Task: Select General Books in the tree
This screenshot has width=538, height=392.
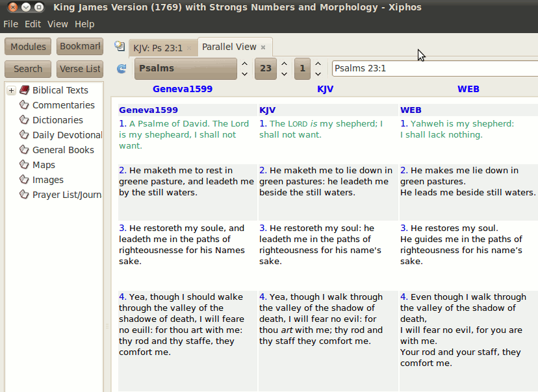Action: pyautogui.click(x=63, y=150)
